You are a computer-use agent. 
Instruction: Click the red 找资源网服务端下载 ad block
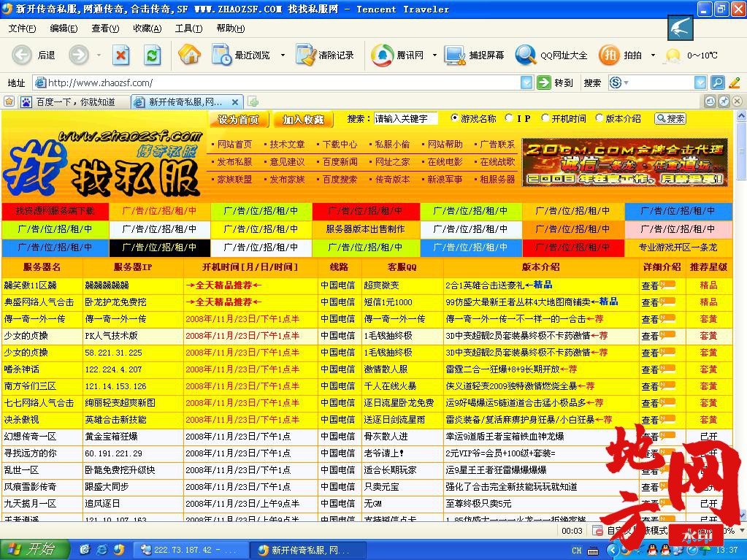[55, 210]
